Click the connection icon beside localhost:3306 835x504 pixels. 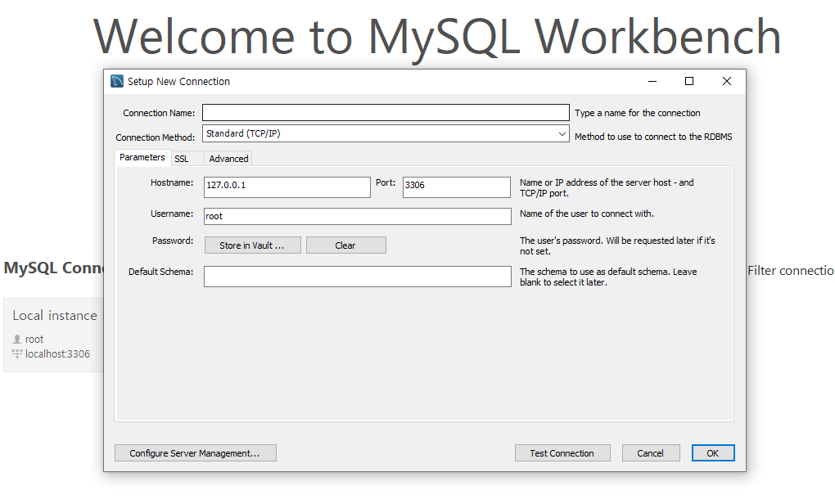[x=18, y=353]
